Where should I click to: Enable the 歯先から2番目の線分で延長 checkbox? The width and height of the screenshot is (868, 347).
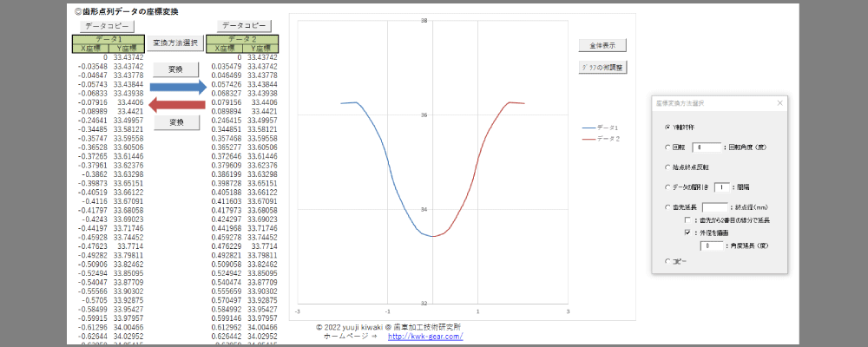pos(687,220)
